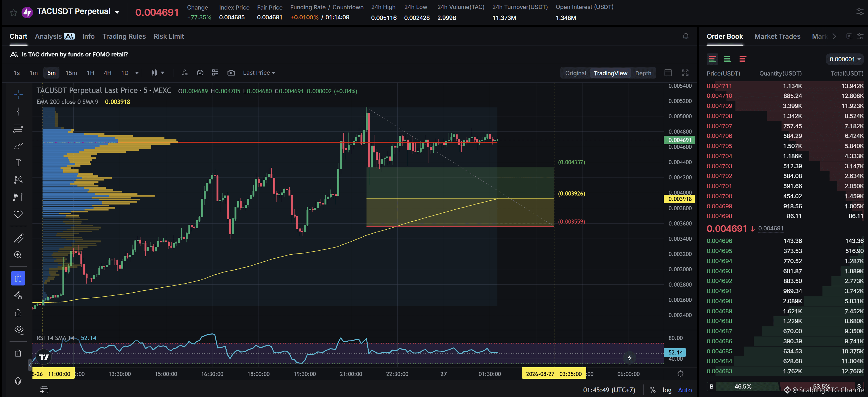Select the trend line drawing tool
The width and height of the screenshot is (868, 397).
tap(18, 111)
